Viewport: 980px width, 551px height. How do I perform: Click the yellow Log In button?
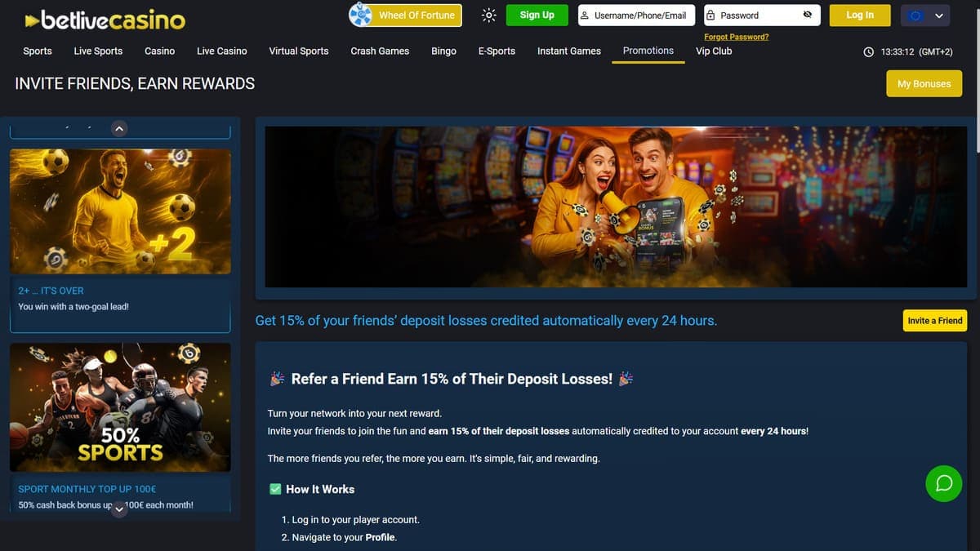(860, 15)
